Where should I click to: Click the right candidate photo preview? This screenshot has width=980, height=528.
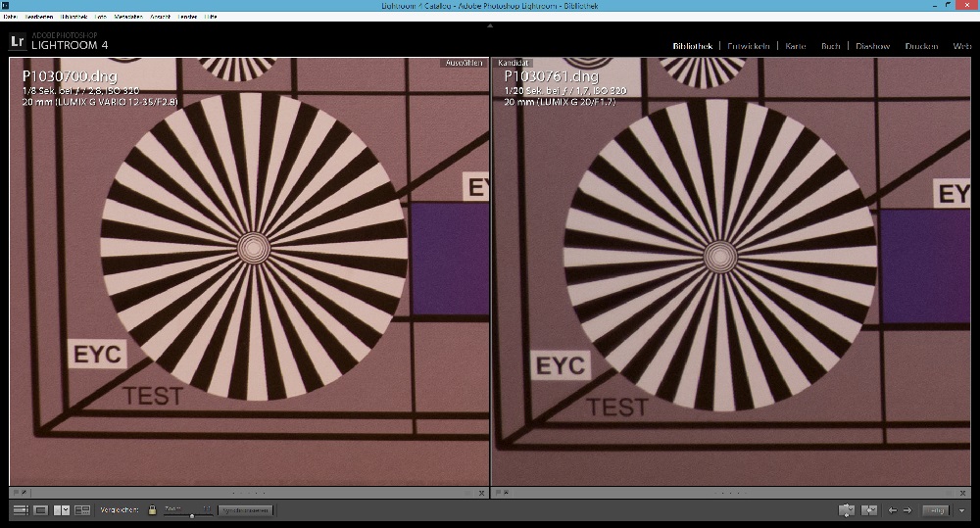[731, 271]
